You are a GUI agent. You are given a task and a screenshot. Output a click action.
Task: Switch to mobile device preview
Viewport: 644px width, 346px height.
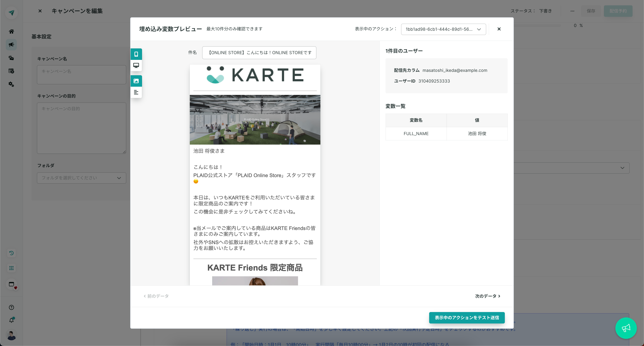[136, 54]
